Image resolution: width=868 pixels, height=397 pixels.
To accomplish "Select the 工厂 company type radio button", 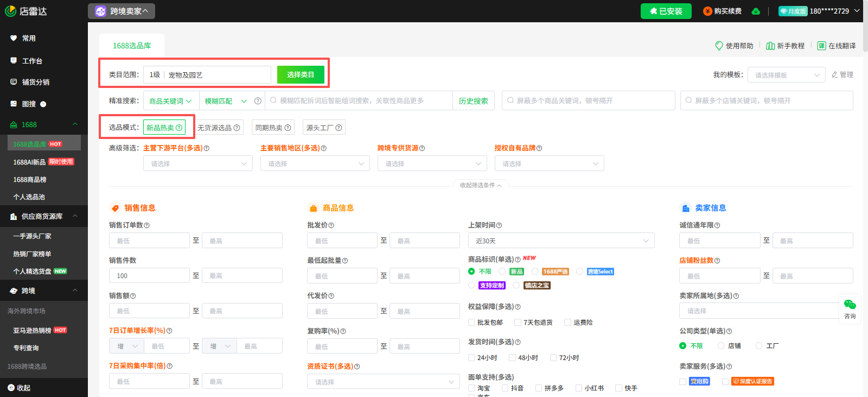I will click(759, 346).
